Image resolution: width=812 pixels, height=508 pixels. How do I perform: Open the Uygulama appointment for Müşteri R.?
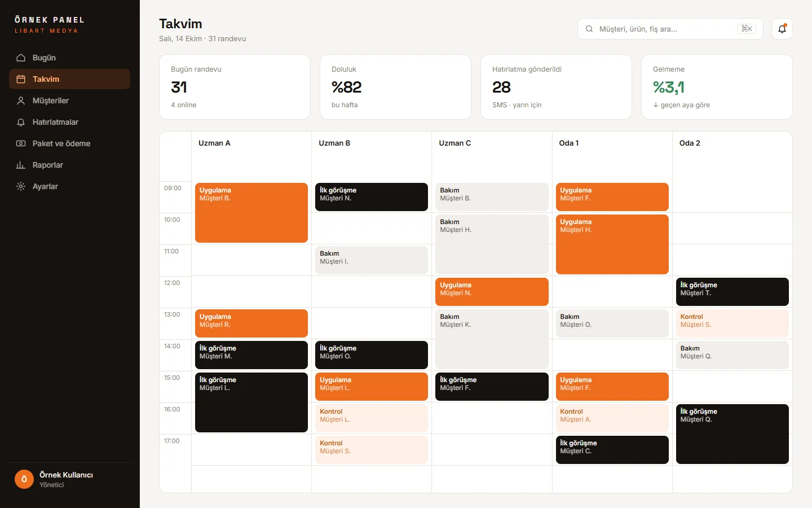(251, 323)
